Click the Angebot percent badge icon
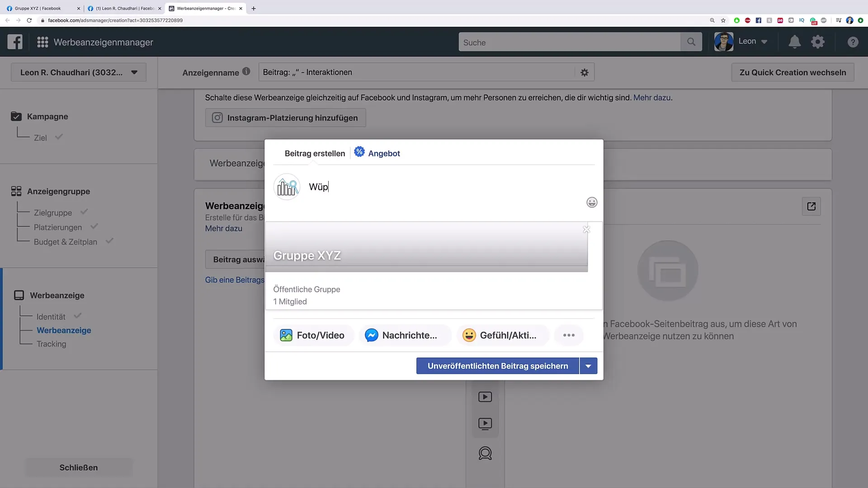This screenshot has width=868, height=488. click(359, 152)
